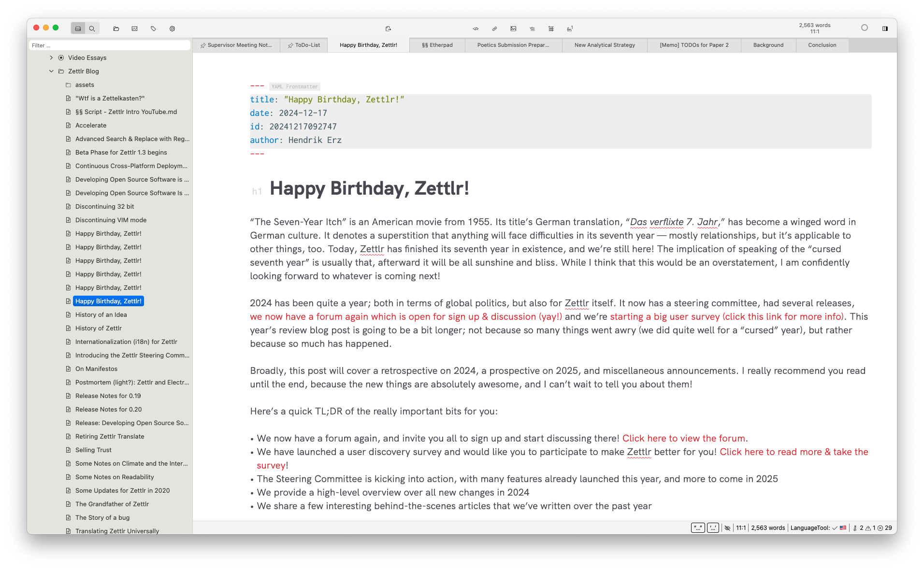This screenshot has height=570, width=924.
Task: Open New Analytical Strategy tab
Action: (x=605, y=45)
